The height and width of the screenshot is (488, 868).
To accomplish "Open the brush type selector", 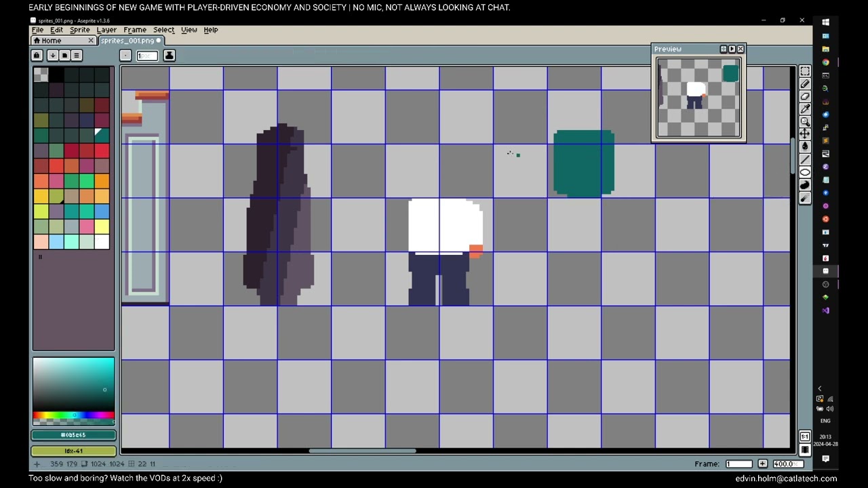I will tap(125, 56).
